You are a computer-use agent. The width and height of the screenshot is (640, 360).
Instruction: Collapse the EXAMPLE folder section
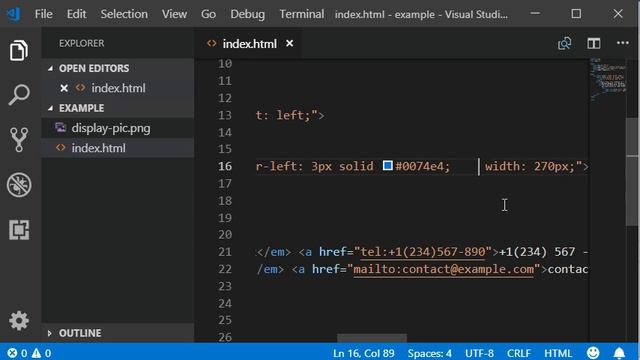(50, 108)
